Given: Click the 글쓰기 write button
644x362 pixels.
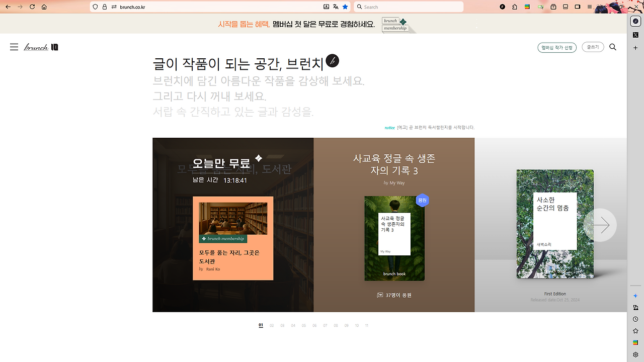Looking at the screenshot, I should [593, 47].
